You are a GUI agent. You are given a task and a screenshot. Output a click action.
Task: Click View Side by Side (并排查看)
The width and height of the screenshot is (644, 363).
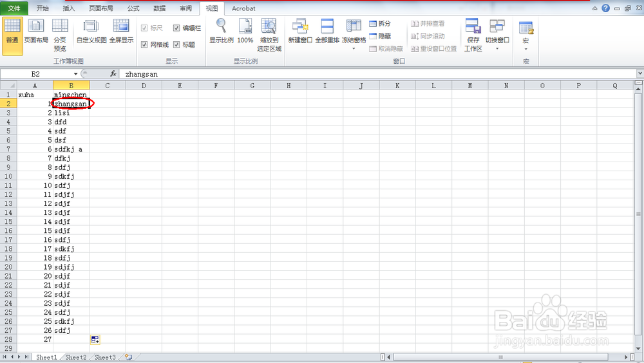pos(428,24)
